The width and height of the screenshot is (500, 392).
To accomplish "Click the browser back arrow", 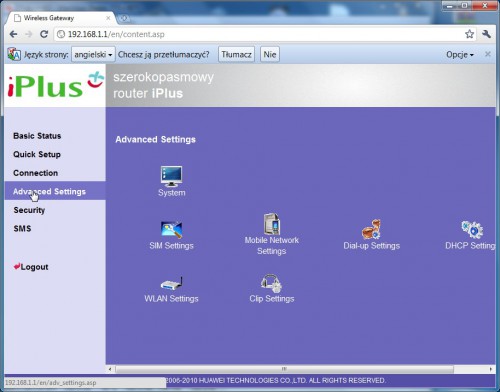I will coord(13,34).
